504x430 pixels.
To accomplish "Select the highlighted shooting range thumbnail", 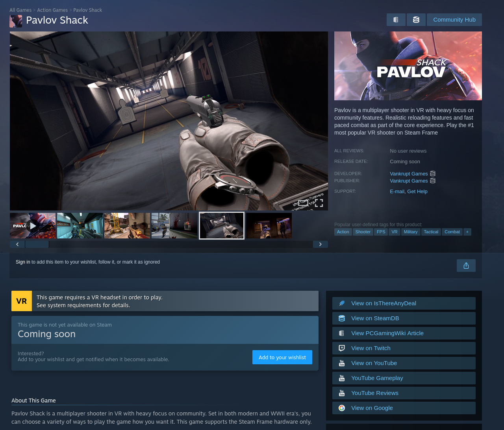I will click(222, 226).
